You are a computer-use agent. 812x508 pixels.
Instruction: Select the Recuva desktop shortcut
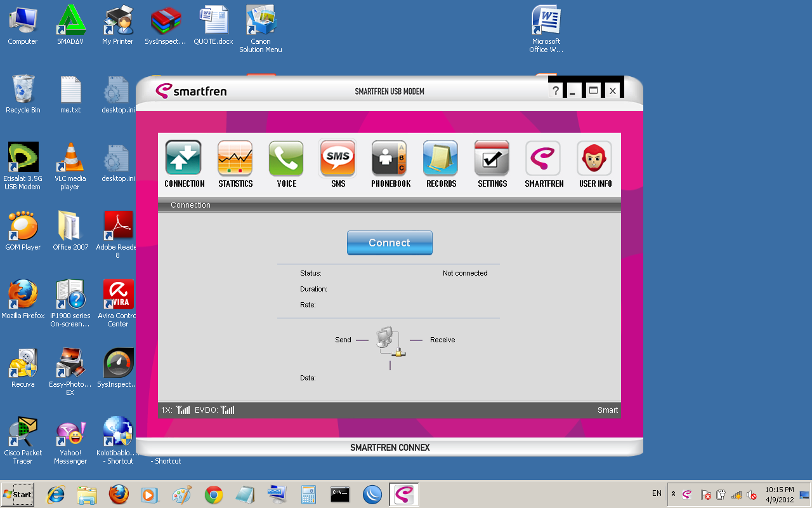tap(23, 368)
